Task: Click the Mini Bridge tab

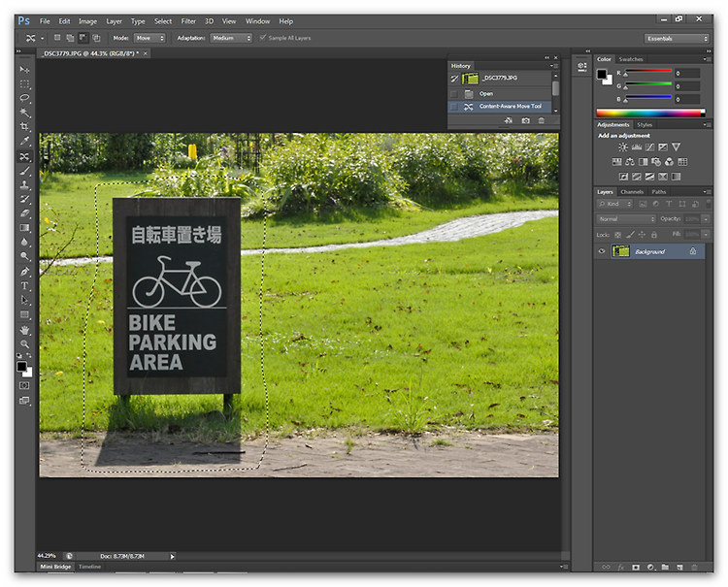Action: click(x=55, y=567)
